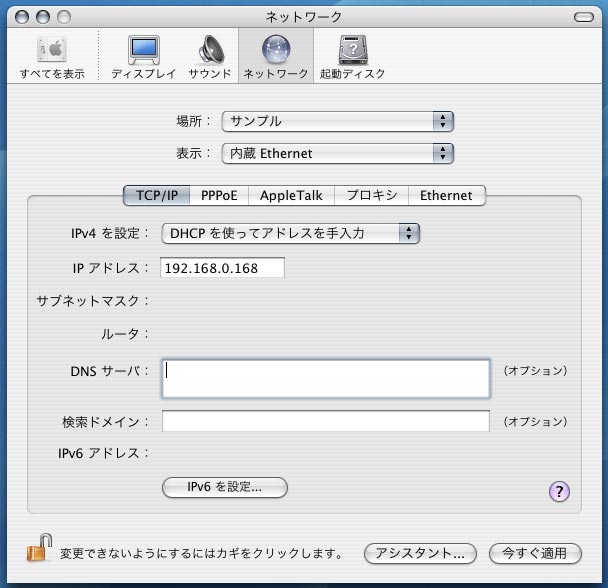The image size is (608, 588).
Task: Switch to the プロキシ tab
Action: 371,195
